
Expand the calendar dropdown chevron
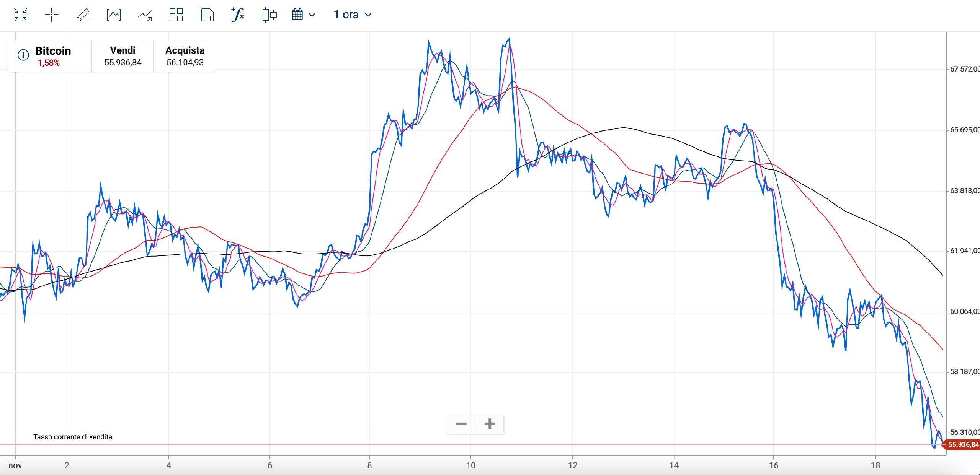click(x=312, y=15)
